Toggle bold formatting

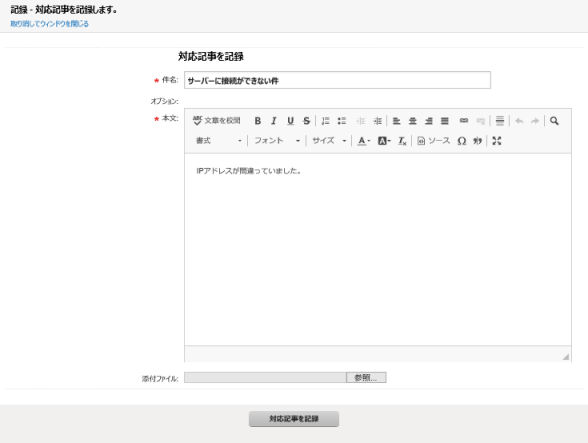click(x=258, y=121)
